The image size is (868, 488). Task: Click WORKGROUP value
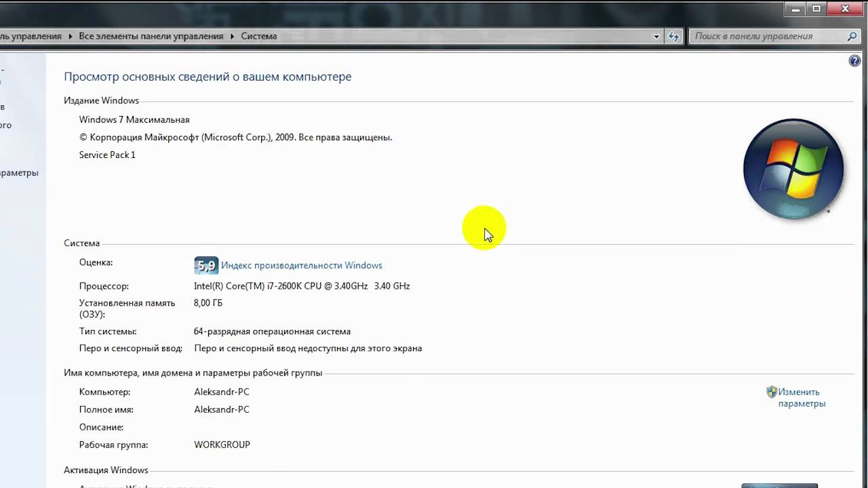pyautogui.click(x=222, y=445)
